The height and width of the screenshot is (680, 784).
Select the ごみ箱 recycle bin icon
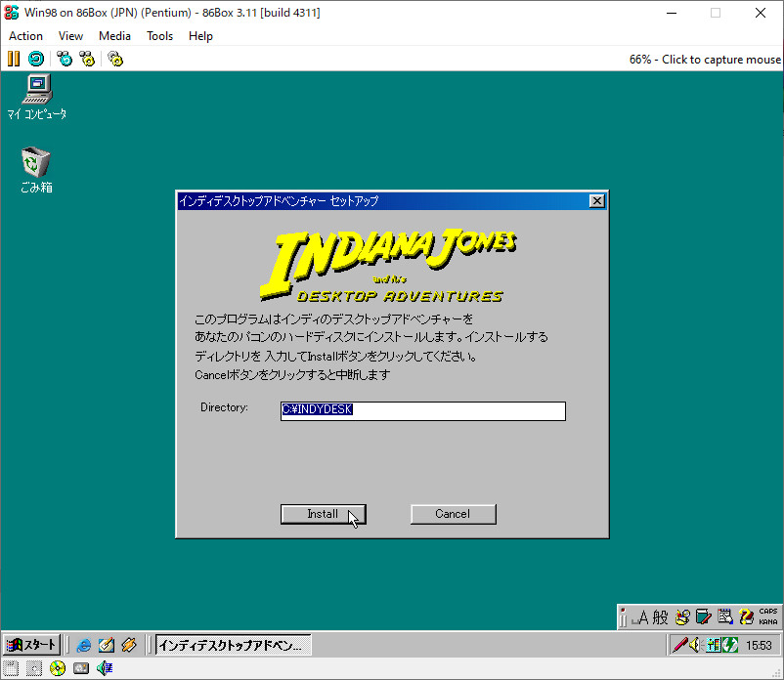click(36, 170)
